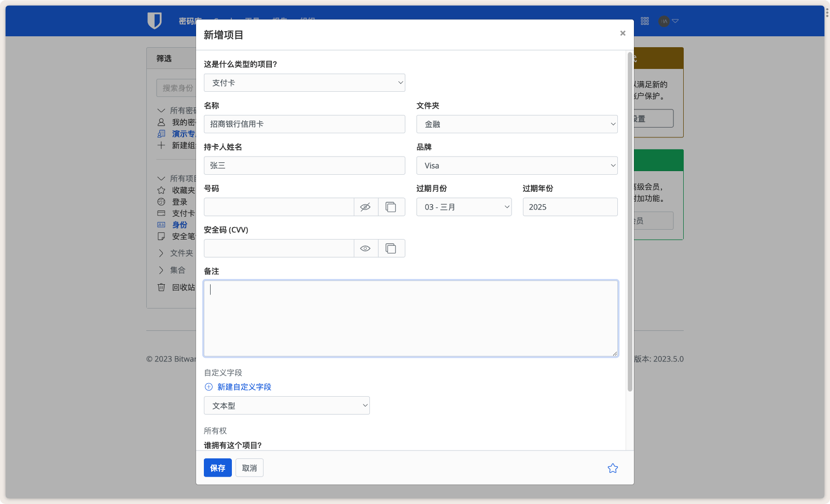Hide the CVV field value
The width and height of the screenshot is (830, 504).
point(366,248)
